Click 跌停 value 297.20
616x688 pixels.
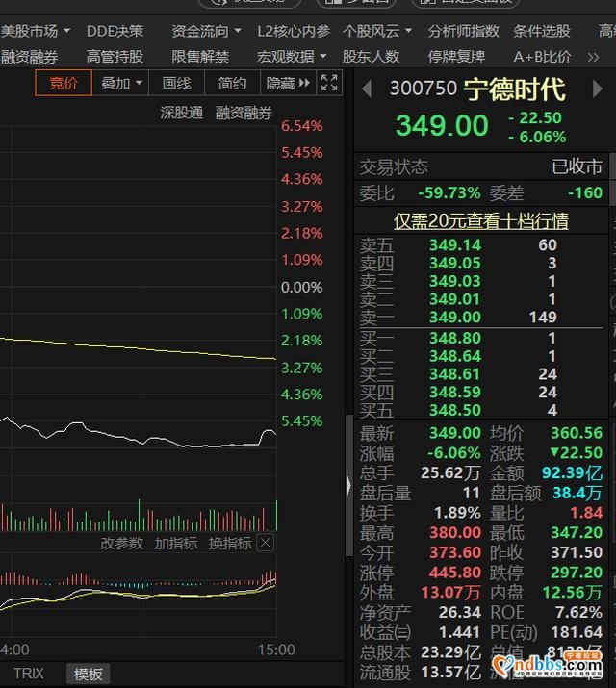[577, 573]
